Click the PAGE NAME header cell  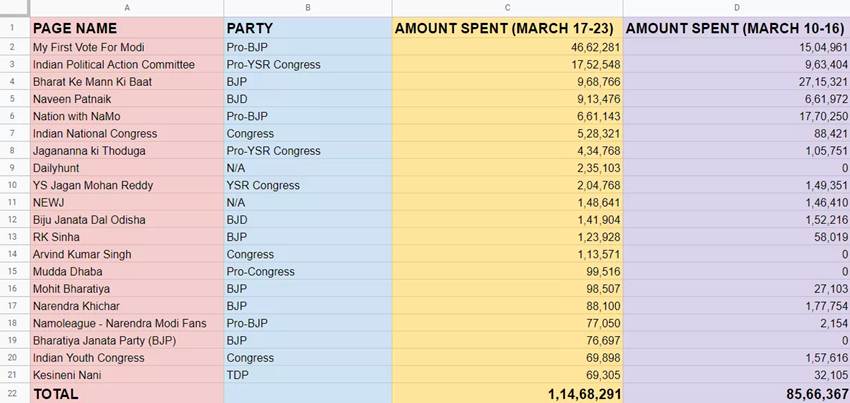pos(126,28)
